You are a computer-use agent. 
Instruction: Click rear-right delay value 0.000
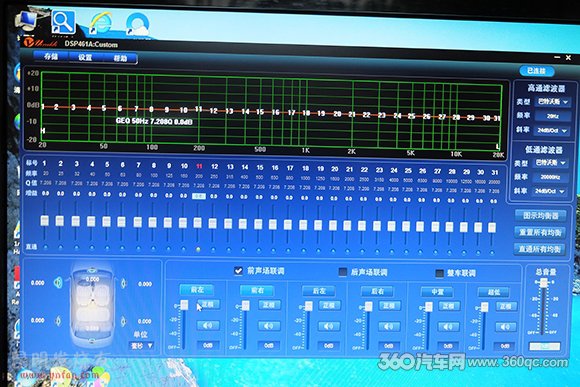coord(145,321)
